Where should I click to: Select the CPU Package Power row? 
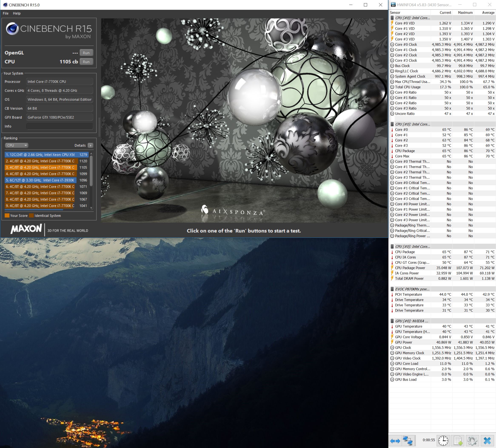pos(442,268)
